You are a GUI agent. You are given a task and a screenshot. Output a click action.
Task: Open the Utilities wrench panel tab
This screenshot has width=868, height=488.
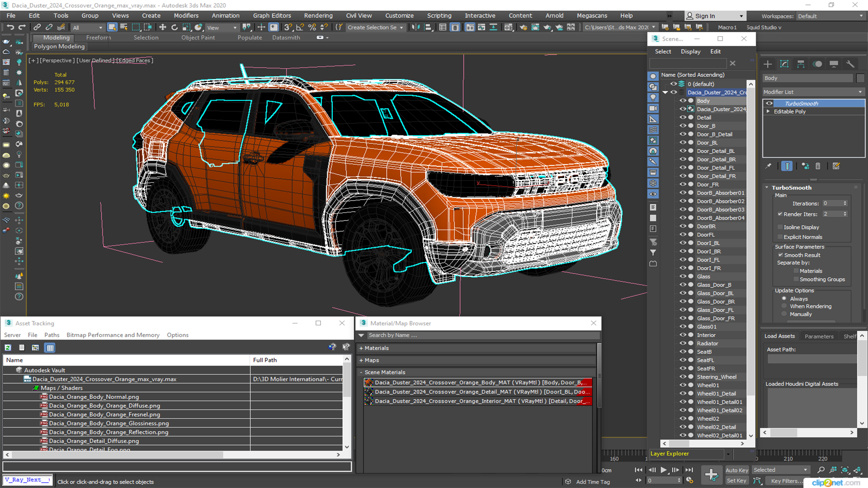point(850,64)
